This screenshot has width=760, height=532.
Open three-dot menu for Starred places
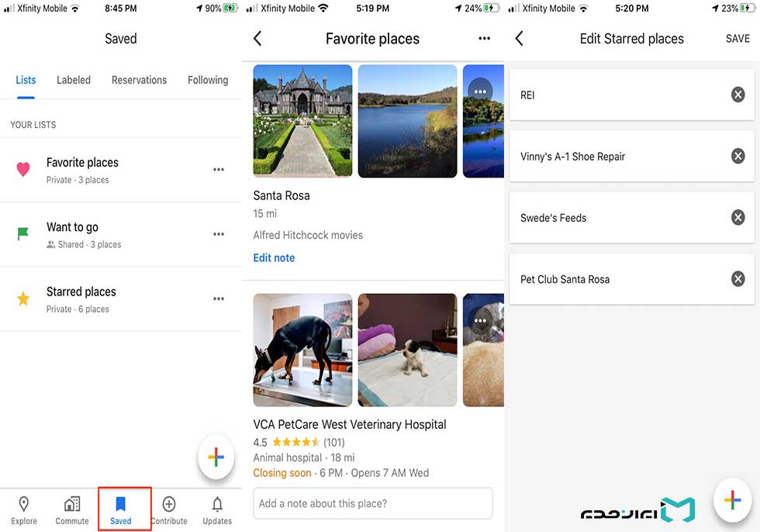tap(219, 299)
